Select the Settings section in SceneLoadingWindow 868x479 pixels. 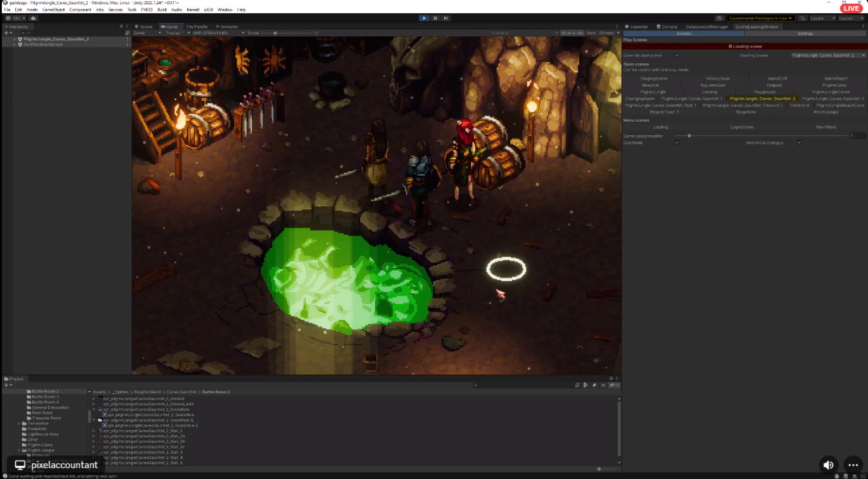pyautogui.click(x=805, y=33)
